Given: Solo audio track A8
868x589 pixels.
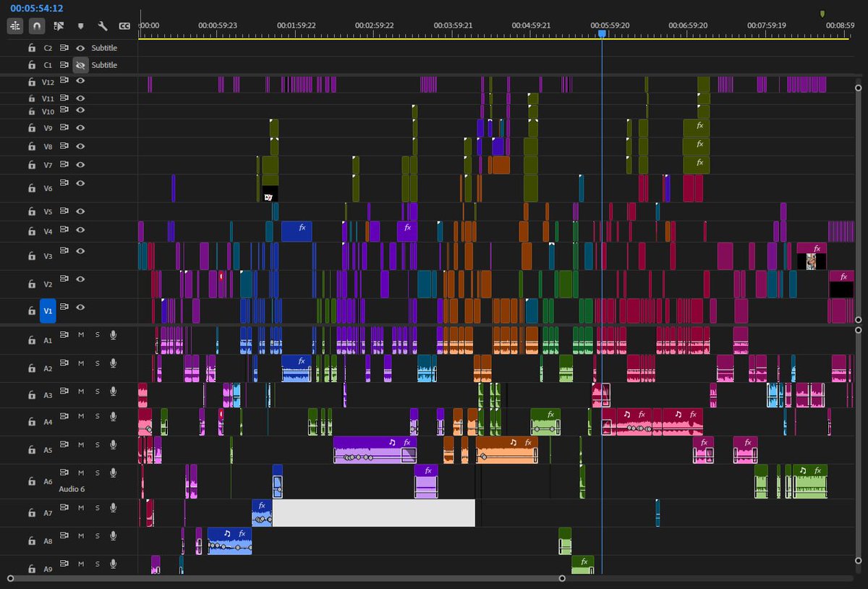Looking at the screenshot, I should click(x=97, y=535).
